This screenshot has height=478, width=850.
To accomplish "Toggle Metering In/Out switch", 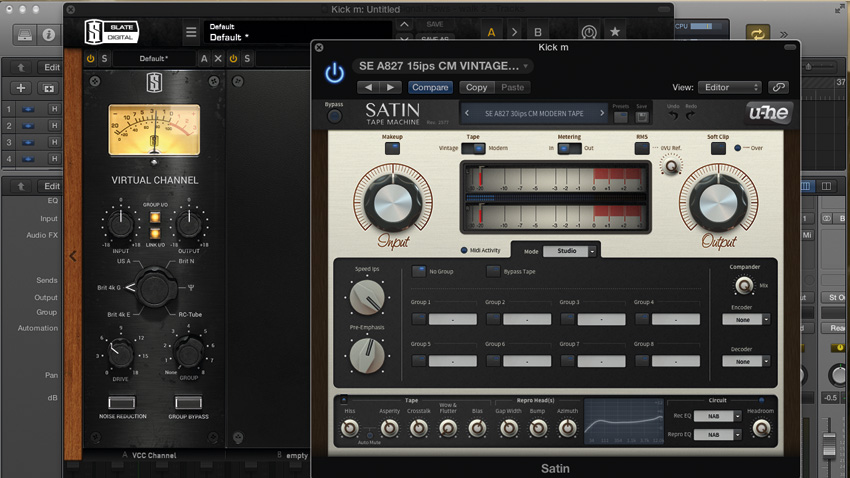I will click(569, 148).
